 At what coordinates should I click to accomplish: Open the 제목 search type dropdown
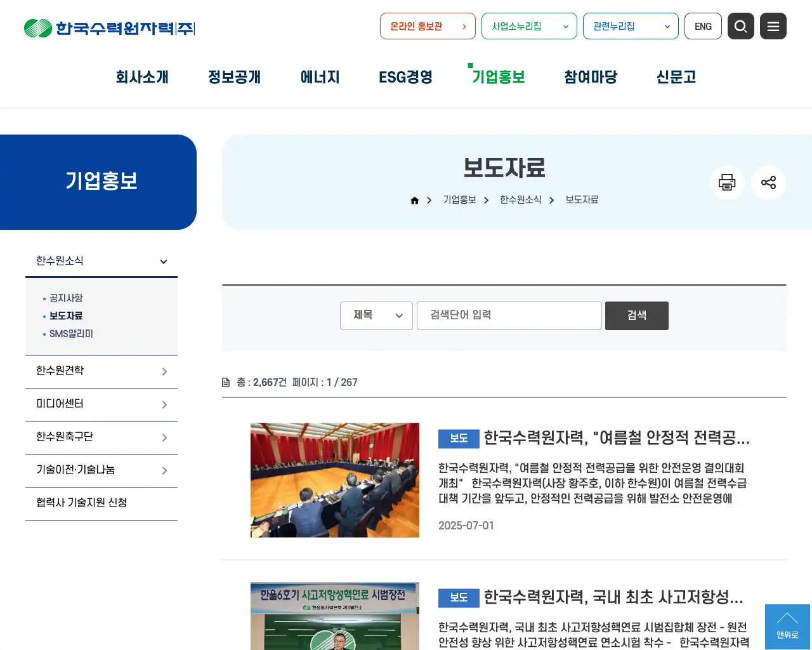tap(376, 315)
